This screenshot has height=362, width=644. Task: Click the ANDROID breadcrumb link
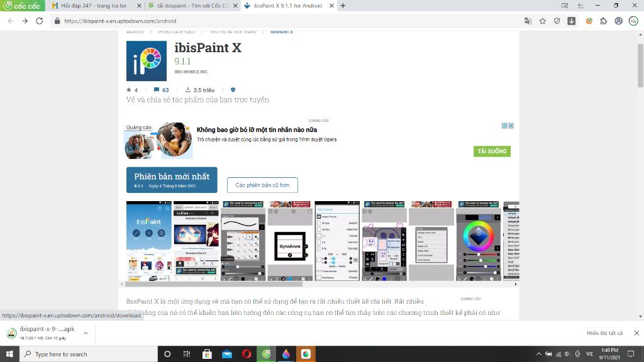click(135, 32)
